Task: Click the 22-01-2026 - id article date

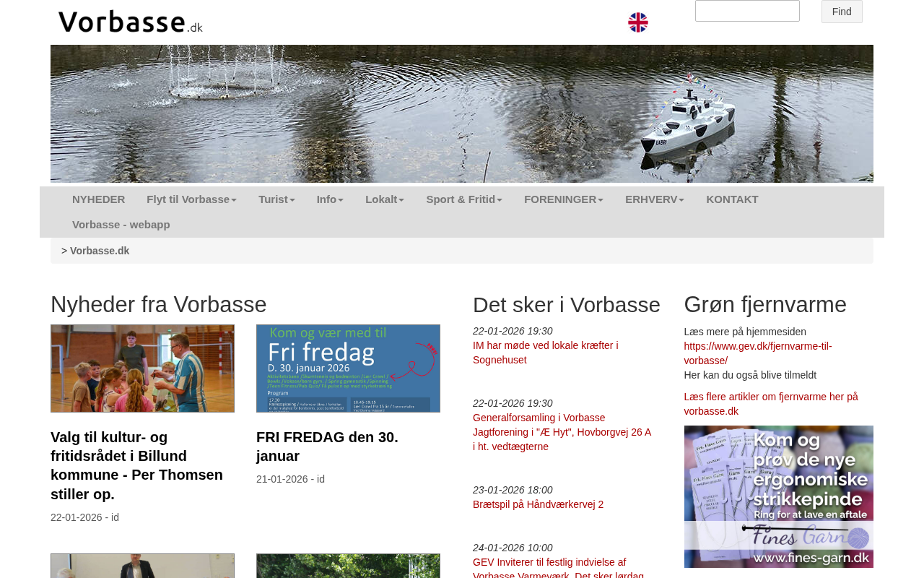Action: coord(84,517)
